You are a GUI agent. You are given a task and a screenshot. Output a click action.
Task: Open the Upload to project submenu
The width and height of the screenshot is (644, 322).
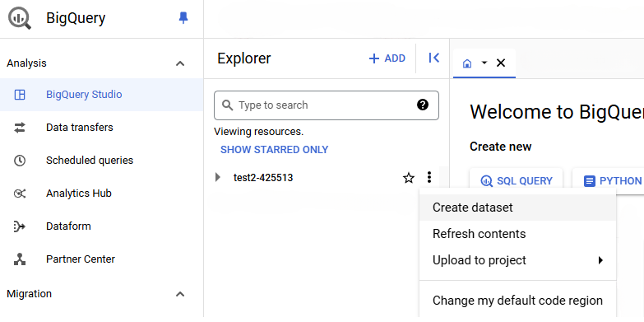pyautogui.click(x=517, y=260)
